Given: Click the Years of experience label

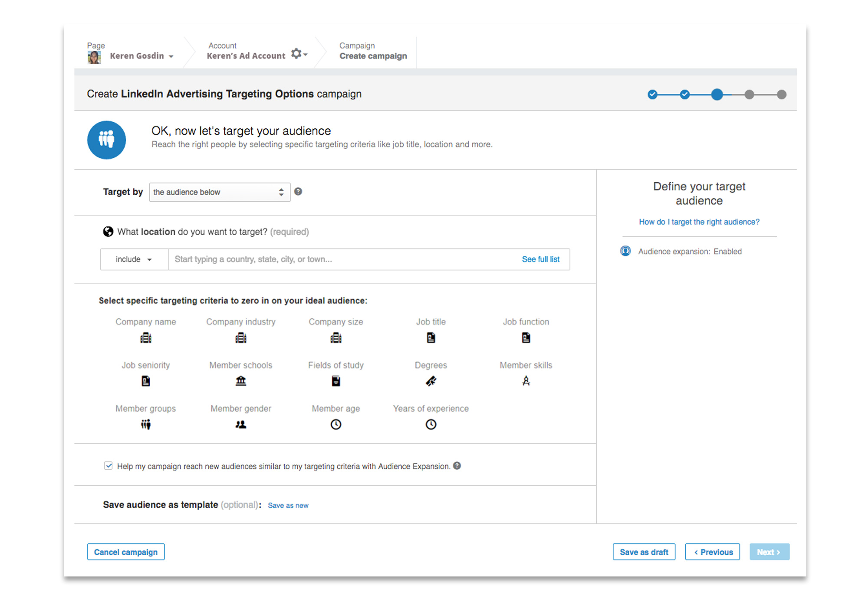Looking at the screenshot, I should [x=431, y=409].
